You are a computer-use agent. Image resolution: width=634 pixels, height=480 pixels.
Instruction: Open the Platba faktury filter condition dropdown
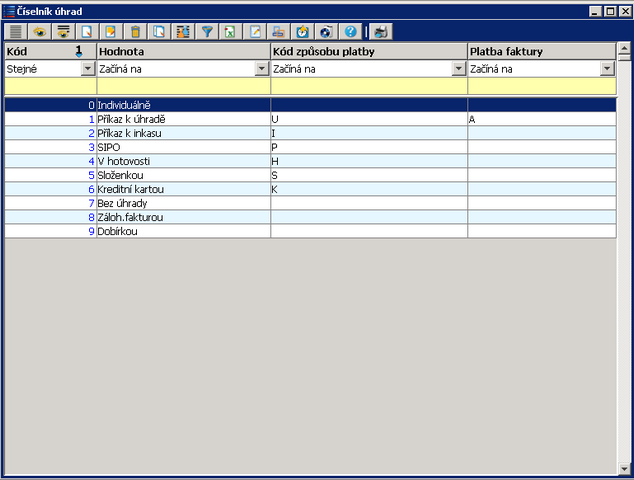[x=607, y=69]
